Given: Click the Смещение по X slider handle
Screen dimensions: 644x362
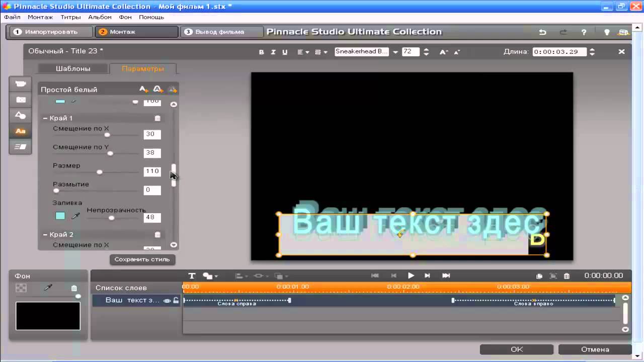Looking at the screenshot, I should pos(107,135).
